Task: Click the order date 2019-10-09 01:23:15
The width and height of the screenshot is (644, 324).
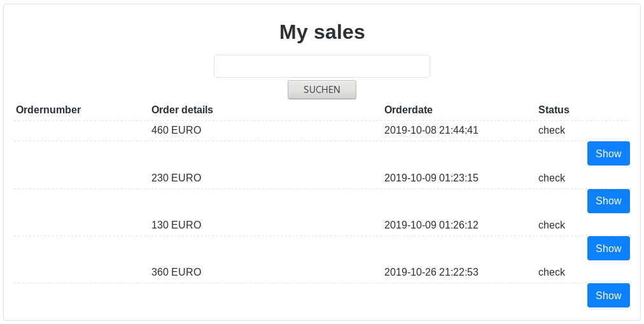Action: 431,178
